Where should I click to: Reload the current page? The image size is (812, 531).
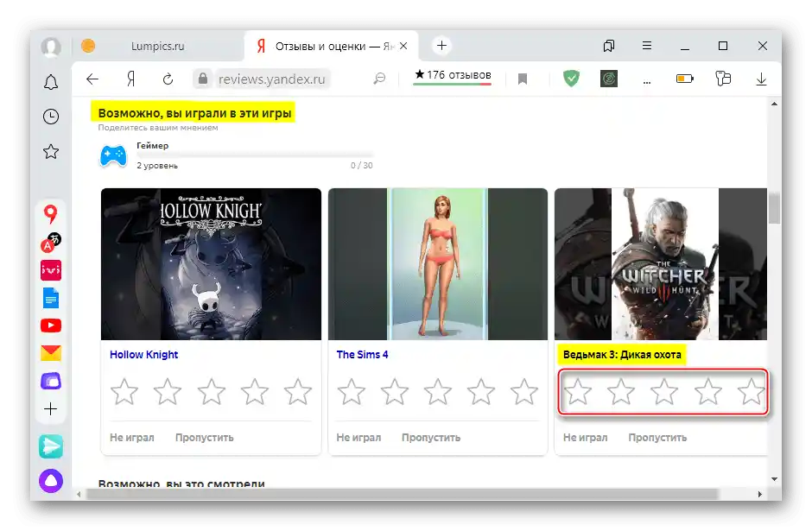(168, 79)
